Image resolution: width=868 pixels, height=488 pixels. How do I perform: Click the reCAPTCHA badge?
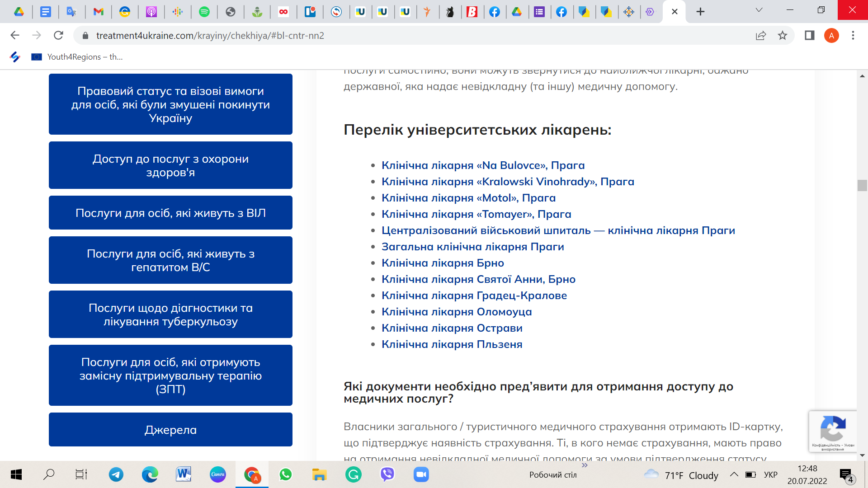click(x=833, y=431)
